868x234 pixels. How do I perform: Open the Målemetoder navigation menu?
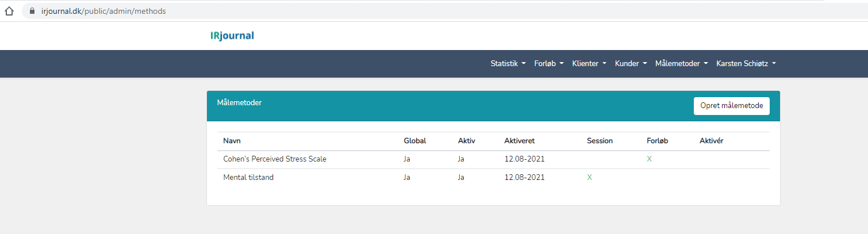click(x=682, y=64)
